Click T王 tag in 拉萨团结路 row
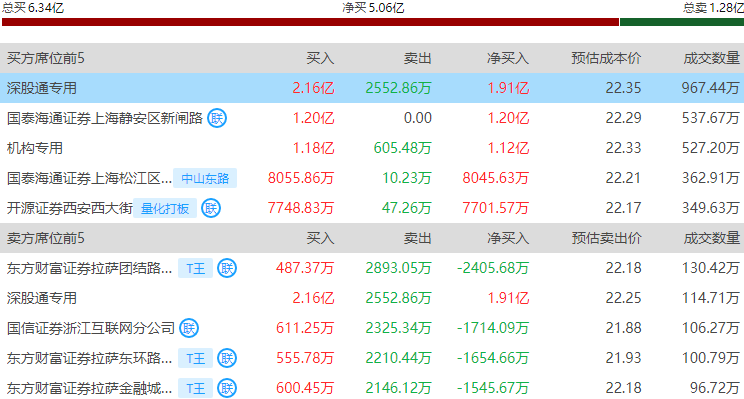Viewport: 744px width, 399px height. point(195,269)
